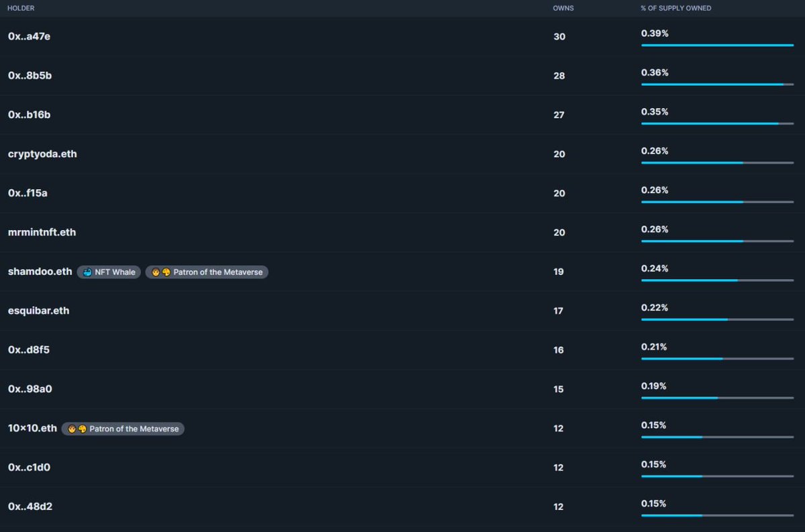The image size is (805, 532).
Task: Click the supply progress bar for 0x..f15a
Action: coord(717,202)
